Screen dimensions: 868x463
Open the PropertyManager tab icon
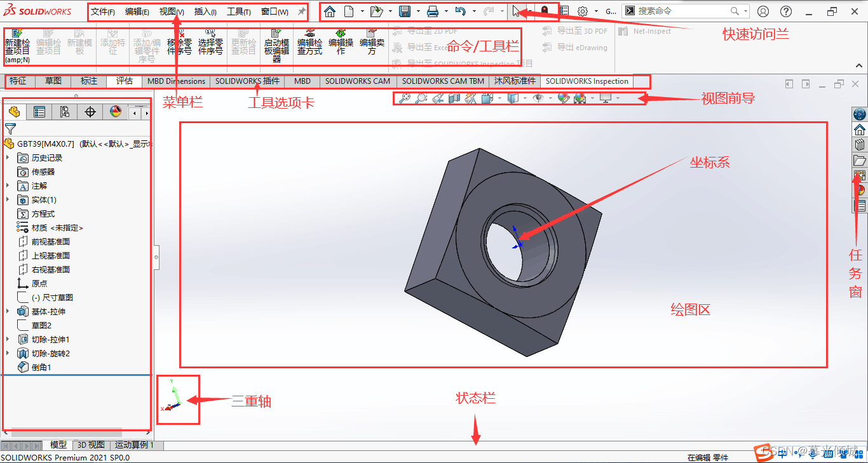pyautogui.click(x=39, y=112)
